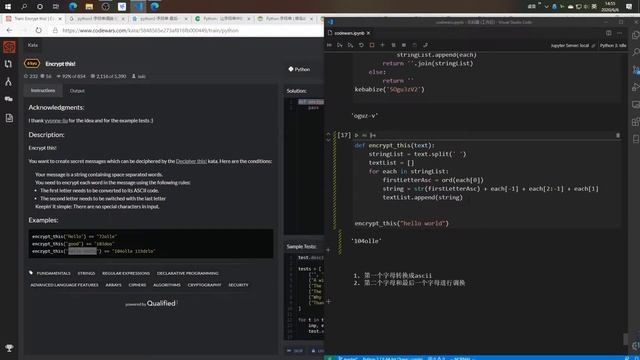Click the Encrypt this! kata title
Viewport: 640px width, 360px height.
coord(60,64)
